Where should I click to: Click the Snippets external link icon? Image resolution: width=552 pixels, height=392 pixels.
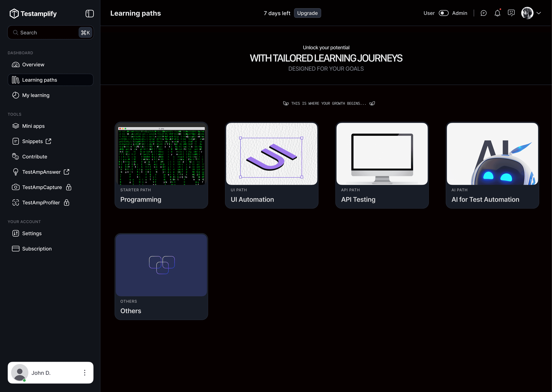coord(48,141)
